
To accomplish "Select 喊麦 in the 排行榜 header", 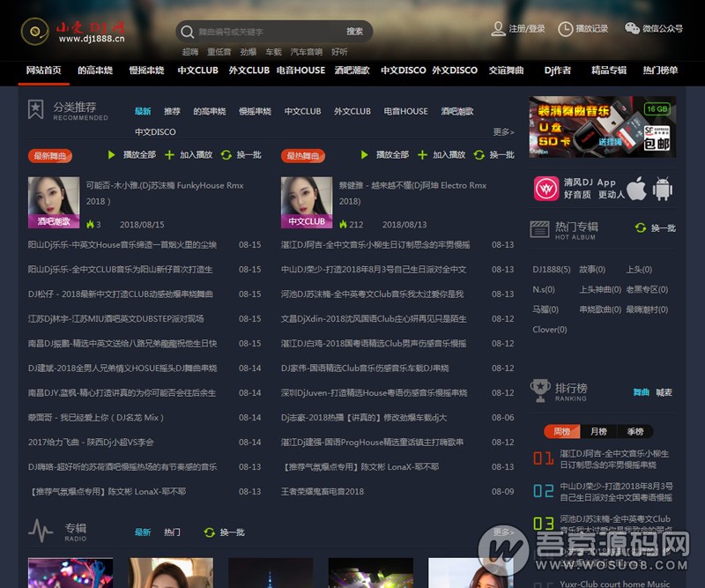I will (x=664, y=392).
